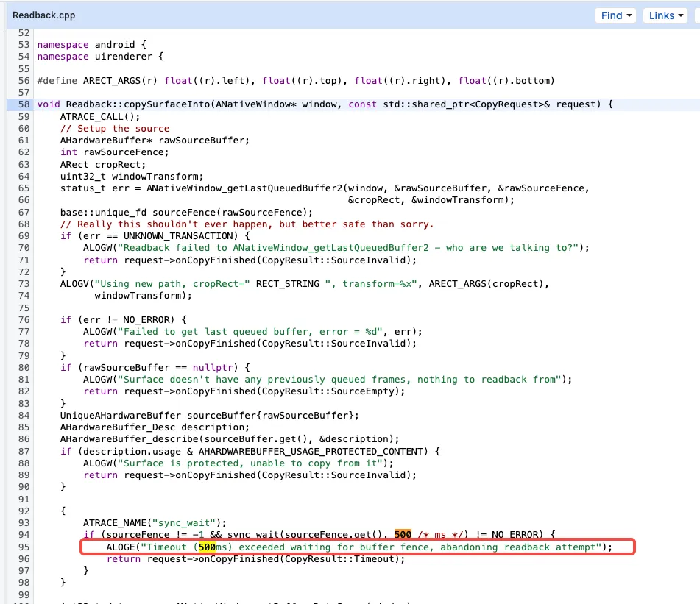Click 'CopyResult::SourceEmpty' on line 82
The height and width of the screenshot is (604, 700).
(x=328, y=391)
